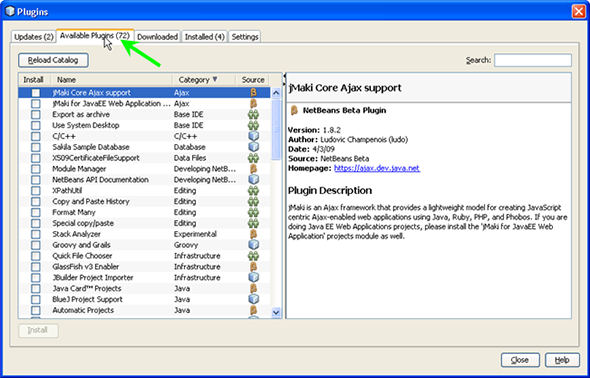
Task: Click the community source icon for Export as archive
Action: [253, 114]
